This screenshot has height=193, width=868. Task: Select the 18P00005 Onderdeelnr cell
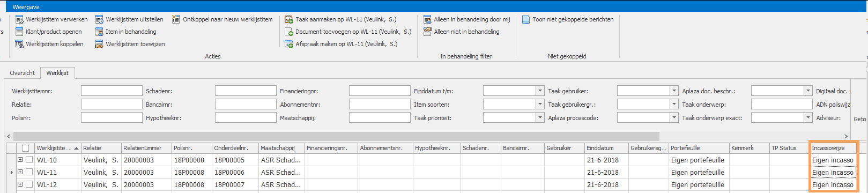[235, 160]
